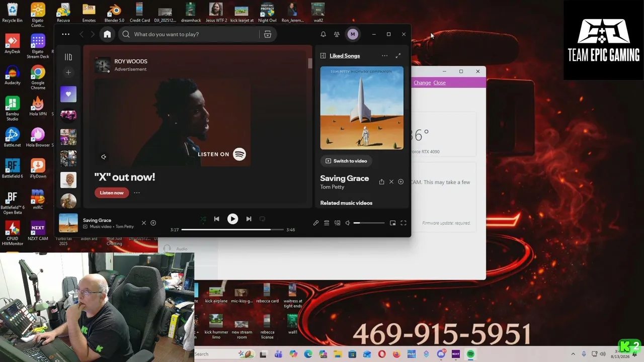Open Connect to a device icon
The width and height of the screenshot is (644, 362).
click(337, 223)
